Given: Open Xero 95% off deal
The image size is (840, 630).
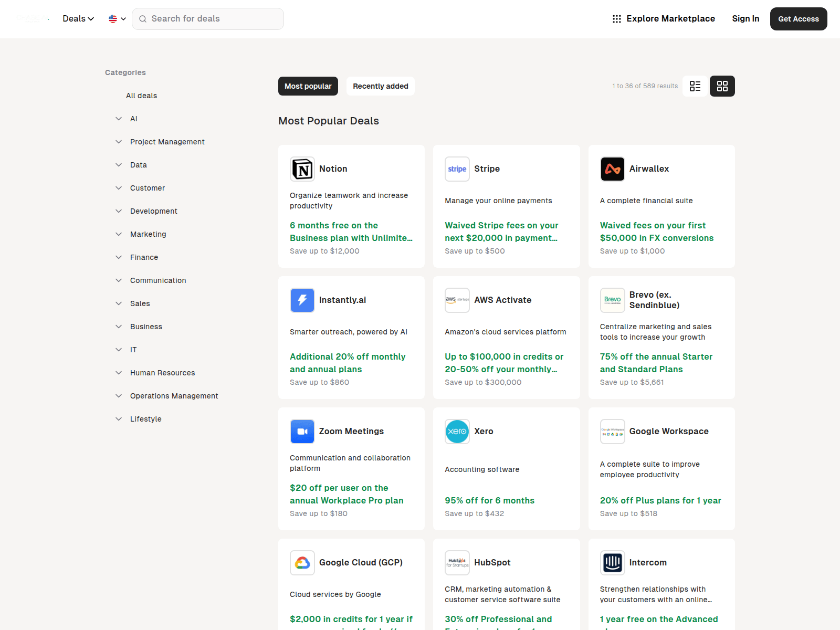Looking at the screenshot, I should tap(490, 501).
